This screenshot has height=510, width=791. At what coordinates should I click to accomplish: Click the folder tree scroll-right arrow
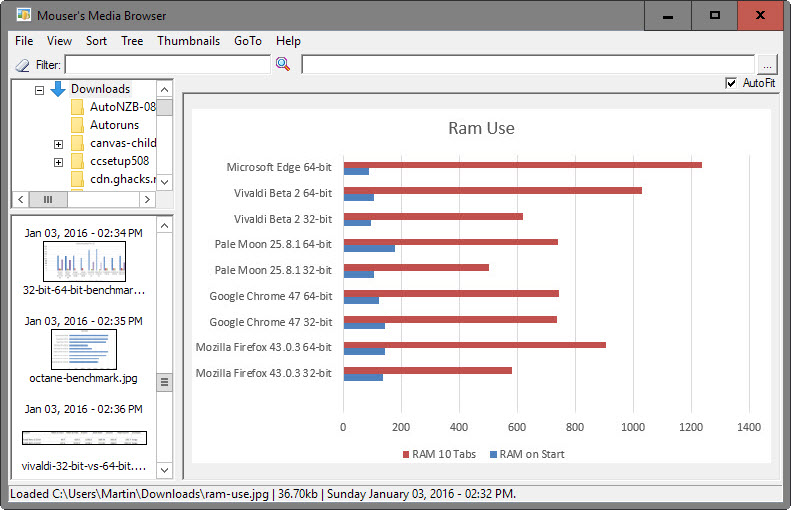(147, 199)
